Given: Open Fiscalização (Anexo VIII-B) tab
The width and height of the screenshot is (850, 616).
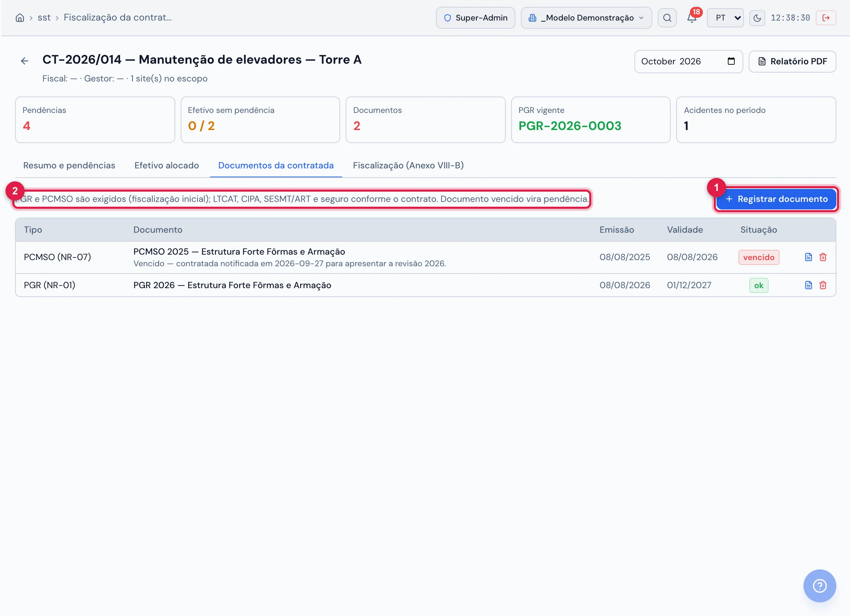Looking at the screenshot, I should 408,165.
